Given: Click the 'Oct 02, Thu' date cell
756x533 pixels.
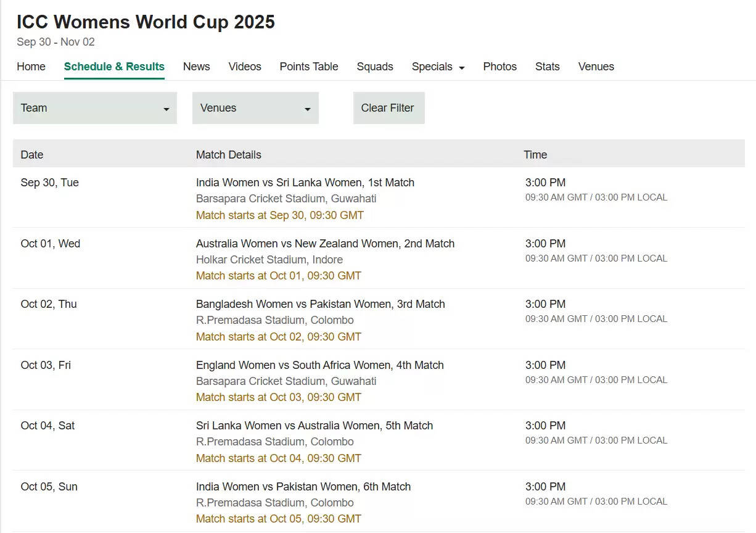Looking at the screenshot, I should (x=49, y=304).
